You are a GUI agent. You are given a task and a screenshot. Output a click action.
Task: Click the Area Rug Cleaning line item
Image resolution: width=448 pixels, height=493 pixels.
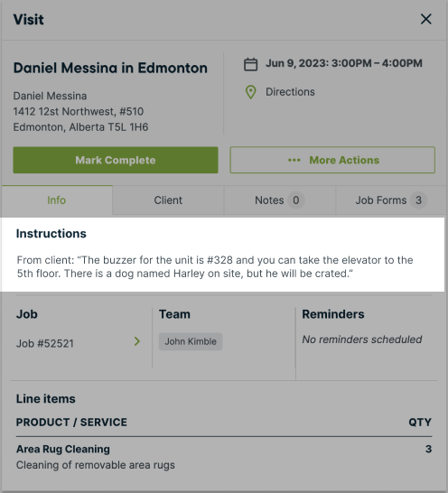(224, 457)
